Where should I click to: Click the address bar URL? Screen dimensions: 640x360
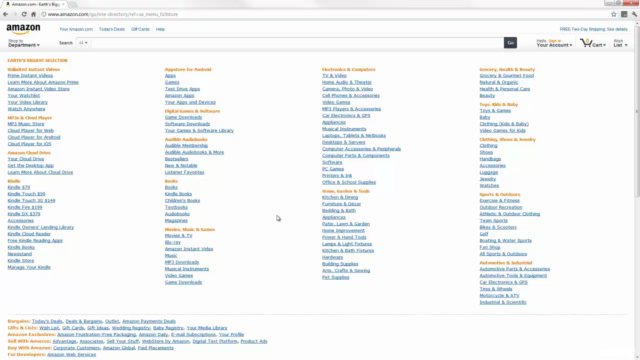point(113,14)
